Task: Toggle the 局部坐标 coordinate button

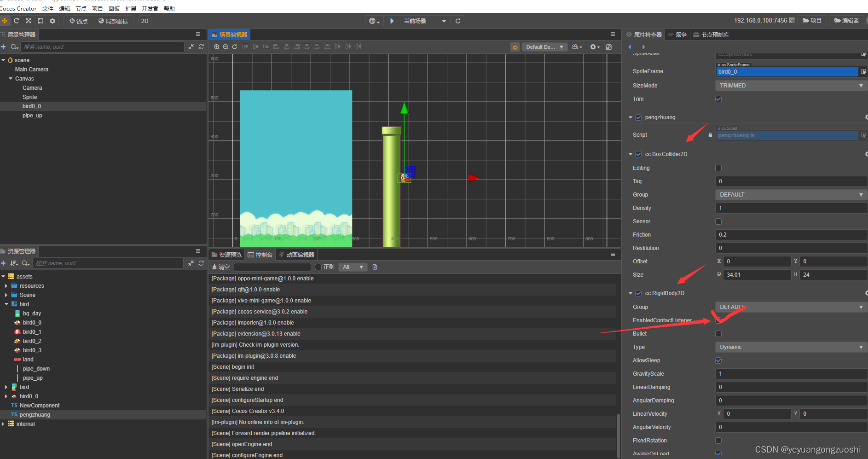Action: click(113, 21)
